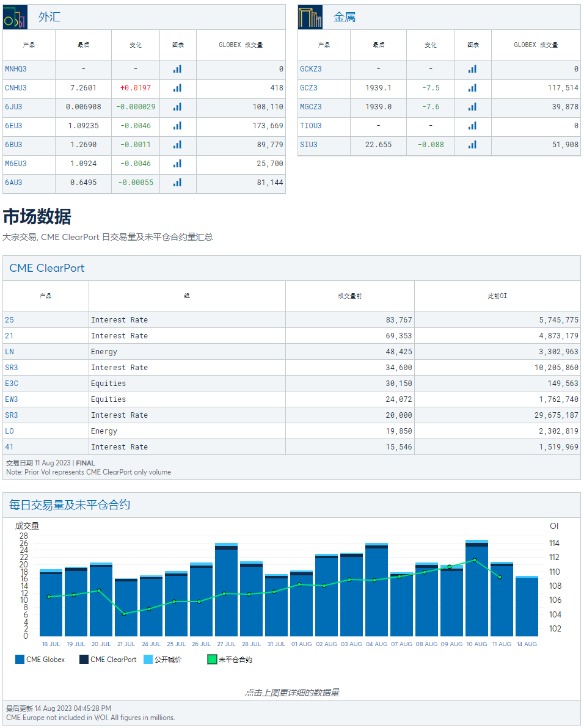This screenshot has height=728, width=584.
Task: Open ClearPort product LO link
Action: 9,431
